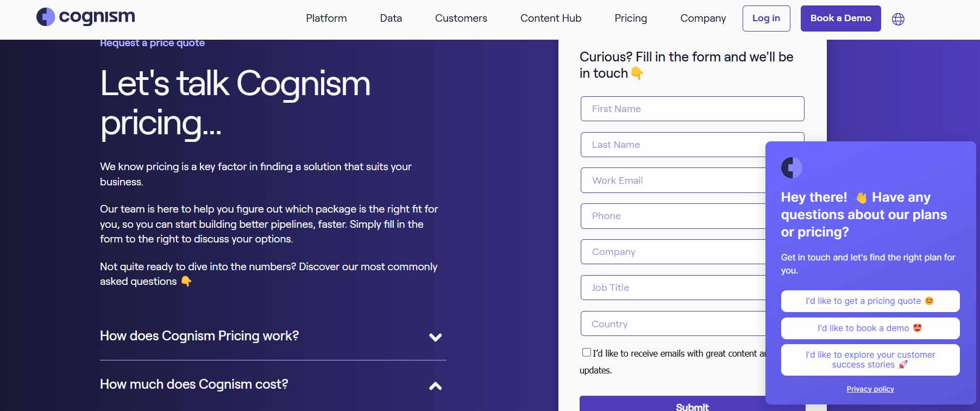Collapse the 'How much does Cognism cost?' chevron
Image resolution: width=980 pixels, height=411 pixels.
pyautogui.click(x=435, y=386)
